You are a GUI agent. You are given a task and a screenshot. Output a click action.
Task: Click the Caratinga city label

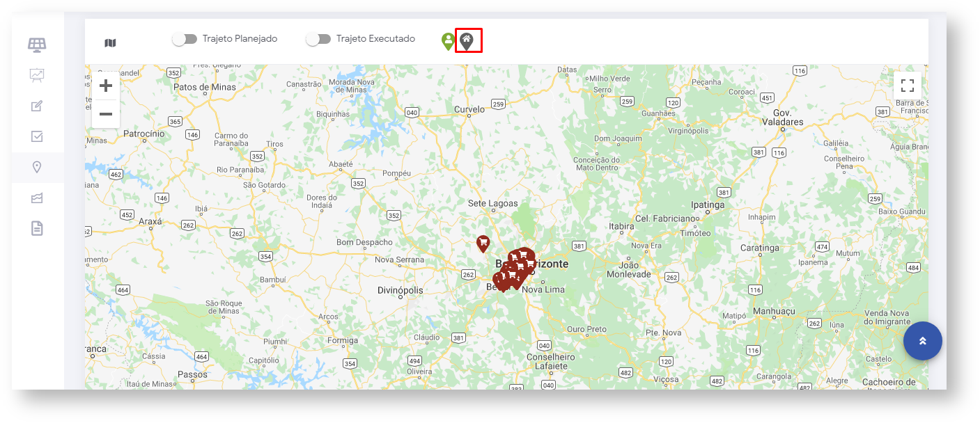coord(760,248)
